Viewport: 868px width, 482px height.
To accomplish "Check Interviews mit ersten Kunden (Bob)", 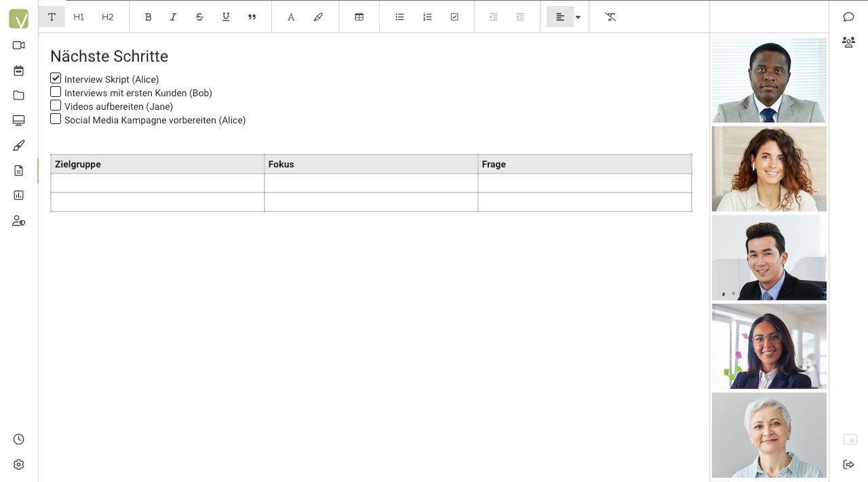I will [55, 92].
